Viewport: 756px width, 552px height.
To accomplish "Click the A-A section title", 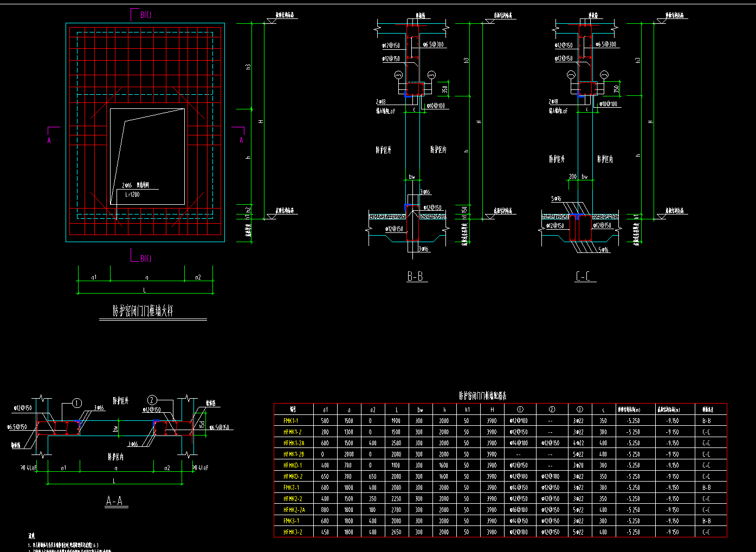I will [x=114, y=502].
